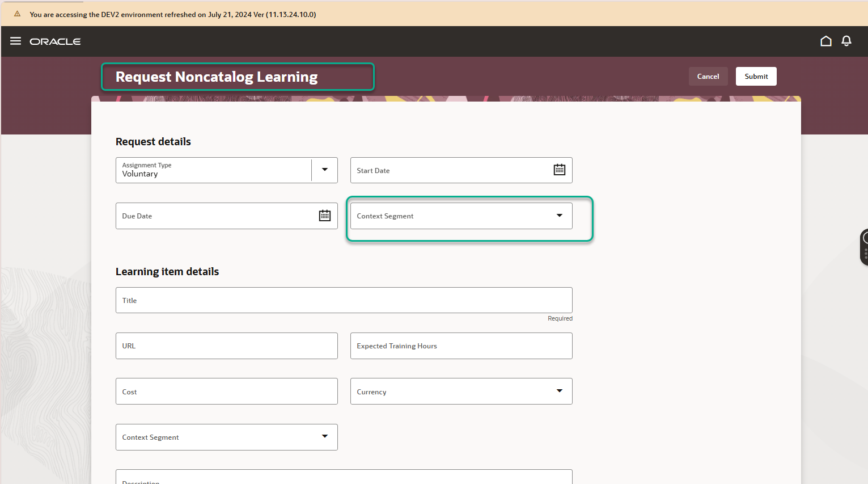Go to home via house icon
The width and height of the screenshot is (868, 484).
(826, 41)
